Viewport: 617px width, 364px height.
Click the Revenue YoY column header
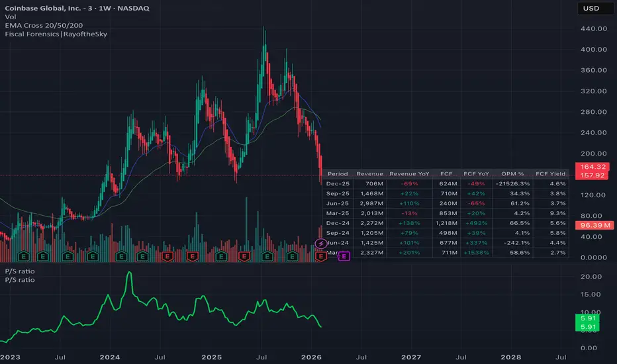click(409, 174)
